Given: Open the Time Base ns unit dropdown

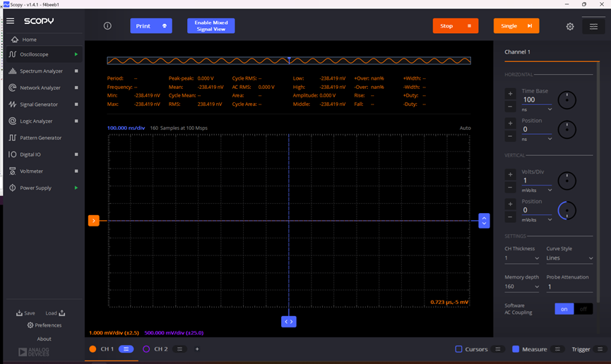Looking at the screenshot, I should 537,109.
